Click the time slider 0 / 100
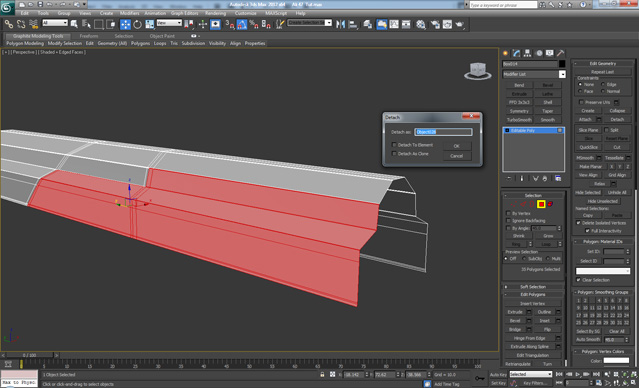Image resolution: width=639 pixels, height=388 pixels. (29, 356)
